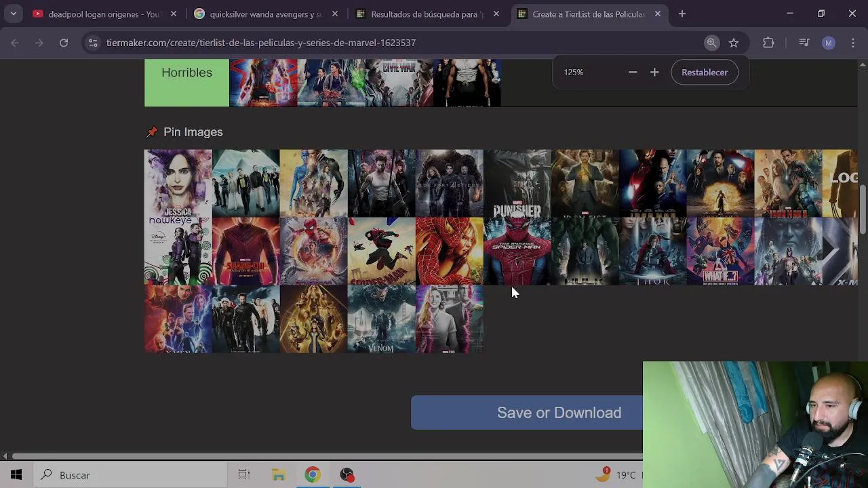Screen dimensions: 868x488
Task: Click the Pin Images heading text
Action: coord(193,132)
